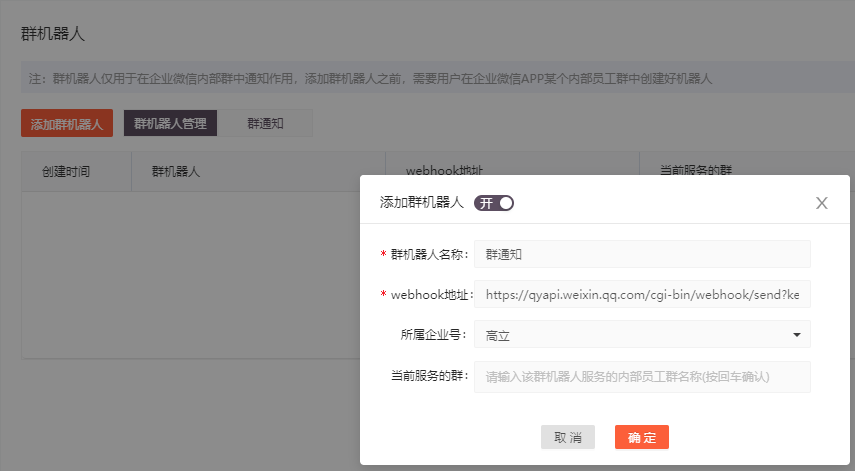Viewport: 855px width, 471px height.
Task: Click the 群机器人 column header
Action: (176, 172)
